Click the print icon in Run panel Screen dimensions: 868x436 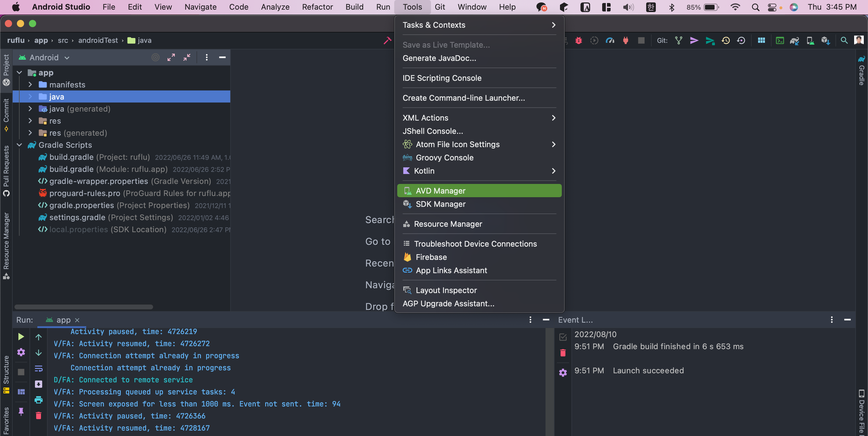pos(38,400)
